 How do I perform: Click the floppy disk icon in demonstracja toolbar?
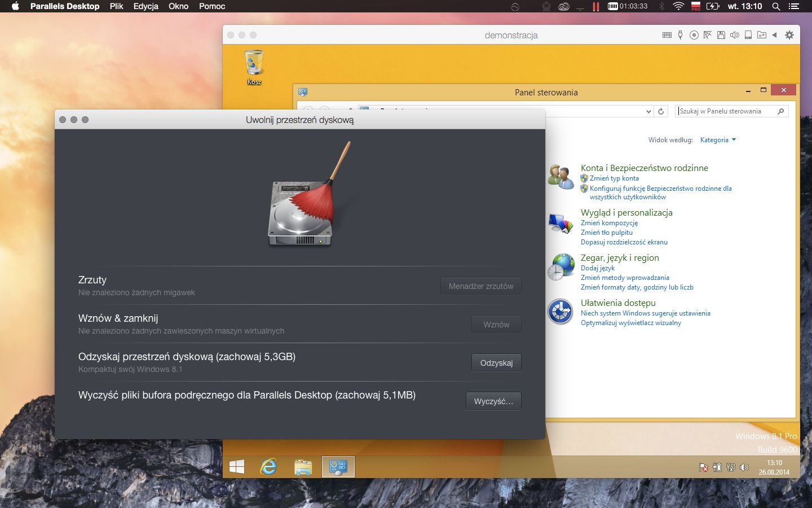click(x=721, y=35)
